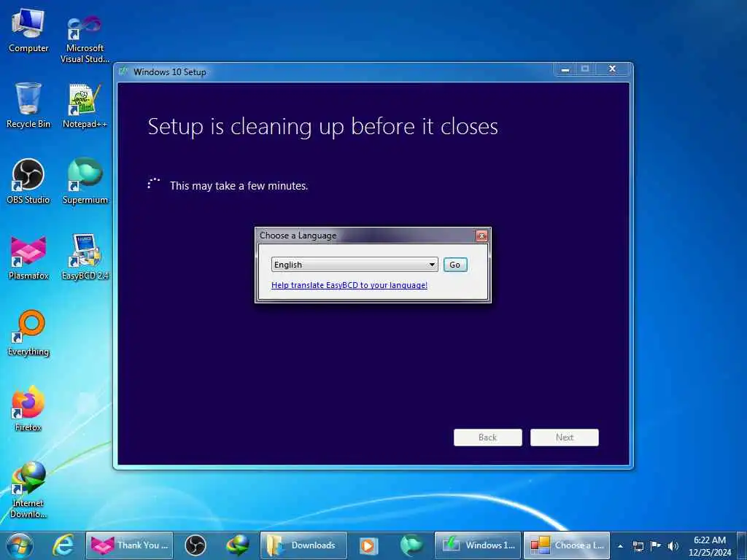Click the Show desktop strip
This screenshot has height=560, width=747.
pos(742,545)
